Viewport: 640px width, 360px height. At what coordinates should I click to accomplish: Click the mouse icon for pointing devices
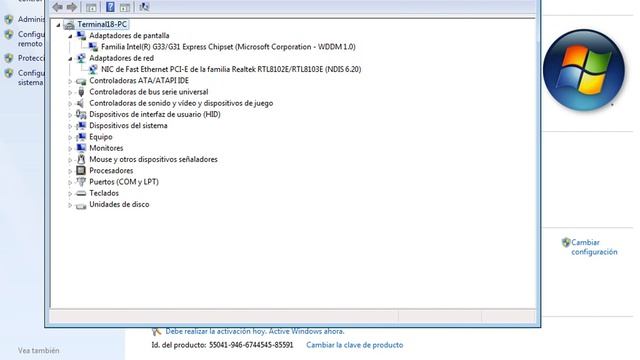coord(81,159)
